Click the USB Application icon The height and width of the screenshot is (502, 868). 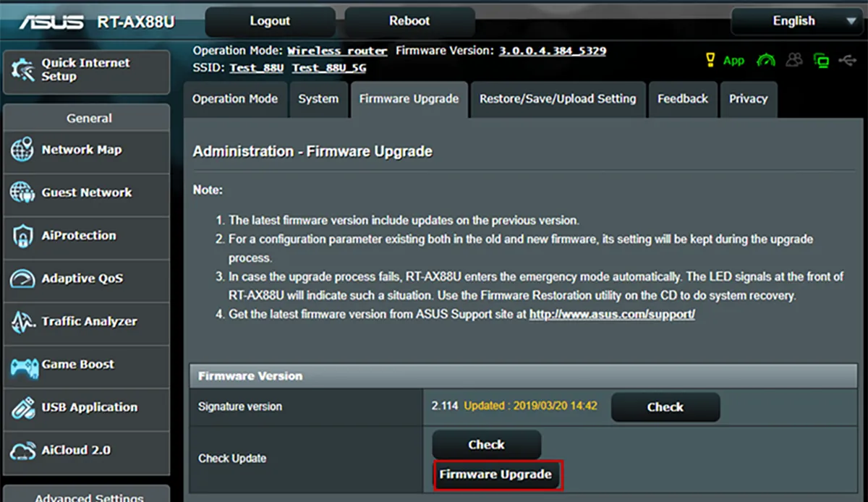pos(22,407)
